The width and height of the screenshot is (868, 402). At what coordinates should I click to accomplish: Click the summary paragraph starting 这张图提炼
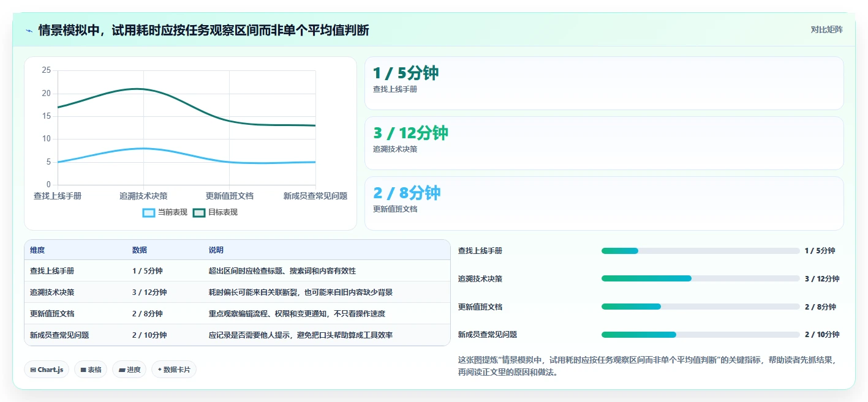646,366
